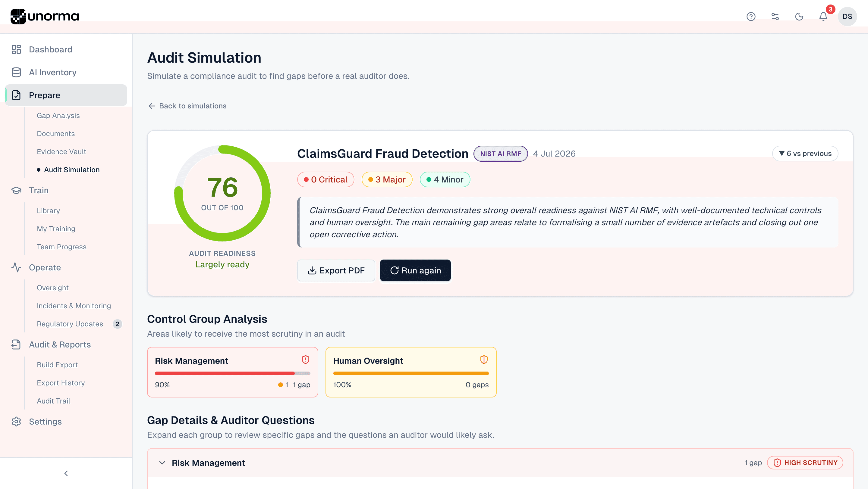The image size is (868, 489).
Task: Click the readiness score gauge
Action: 222,193
